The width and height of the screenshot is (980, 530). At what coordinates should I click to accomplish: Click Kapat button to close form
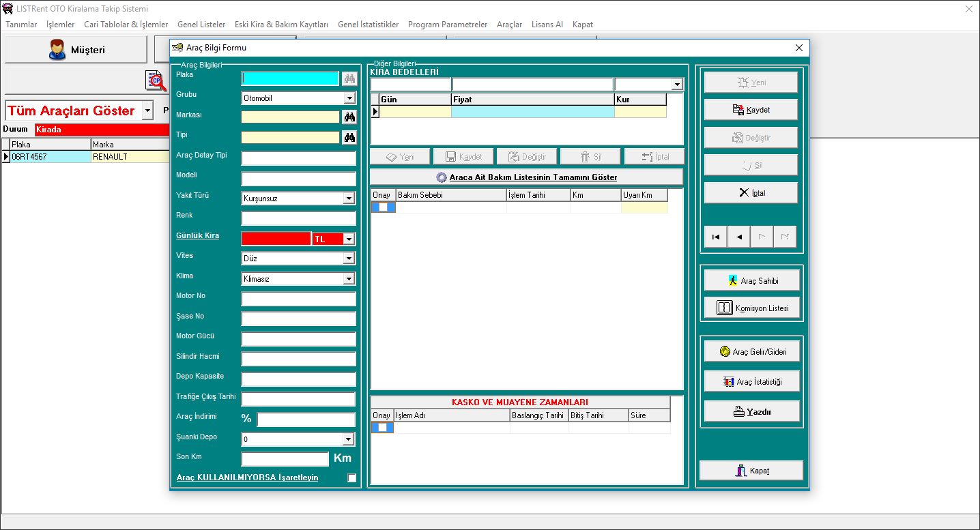click(751, 471)
